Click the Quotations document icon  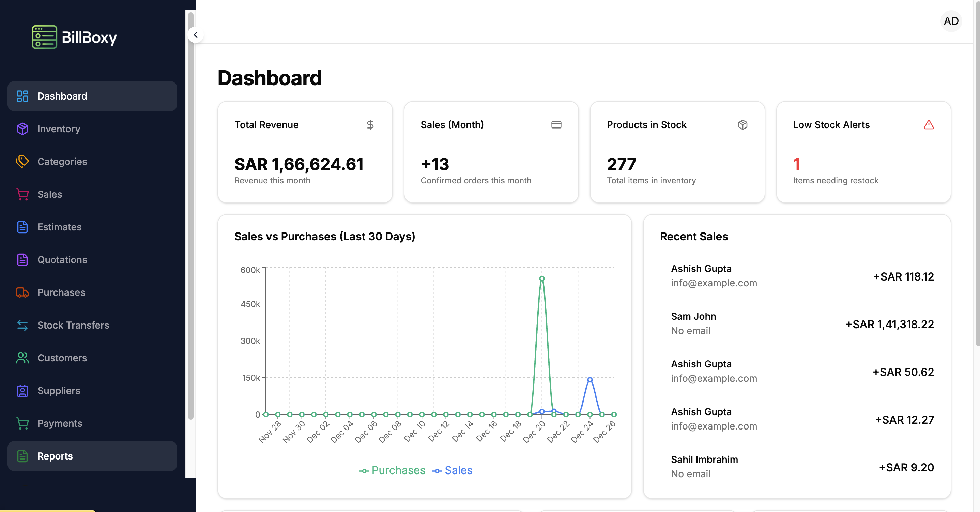pyautogui.click(x=22, y=260)
